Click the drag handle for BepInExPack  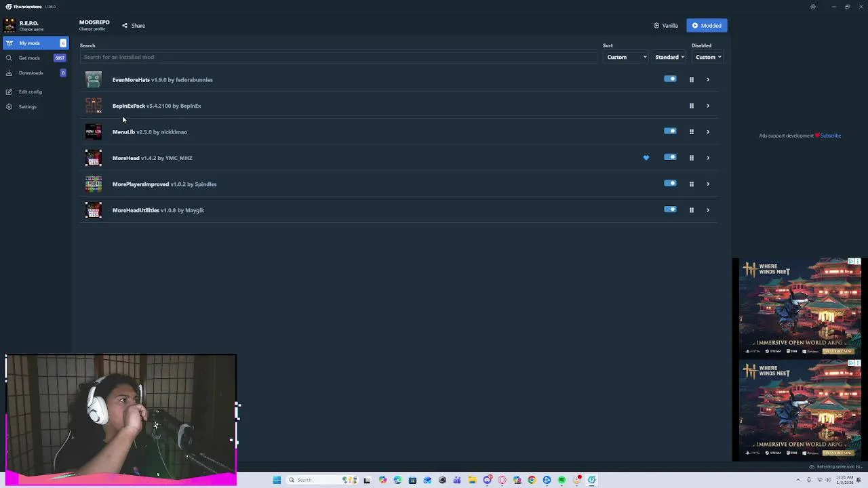pos(691,106)
